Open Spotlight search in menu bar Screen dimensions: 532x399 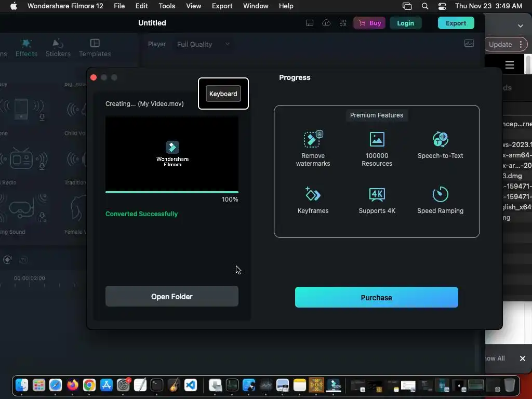tap(425, 6)
